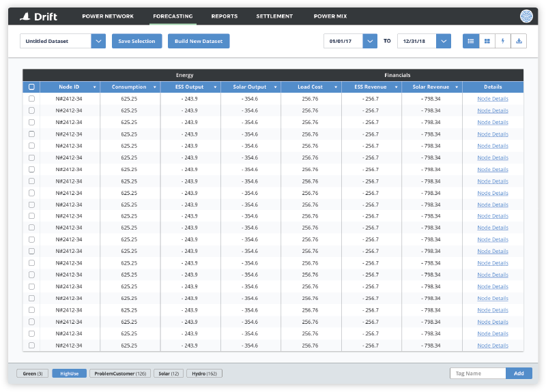Image resolution: width=546 pixels, height=392 pixels.
Task: Switch to grid view icon
Action: coord(487,41)
